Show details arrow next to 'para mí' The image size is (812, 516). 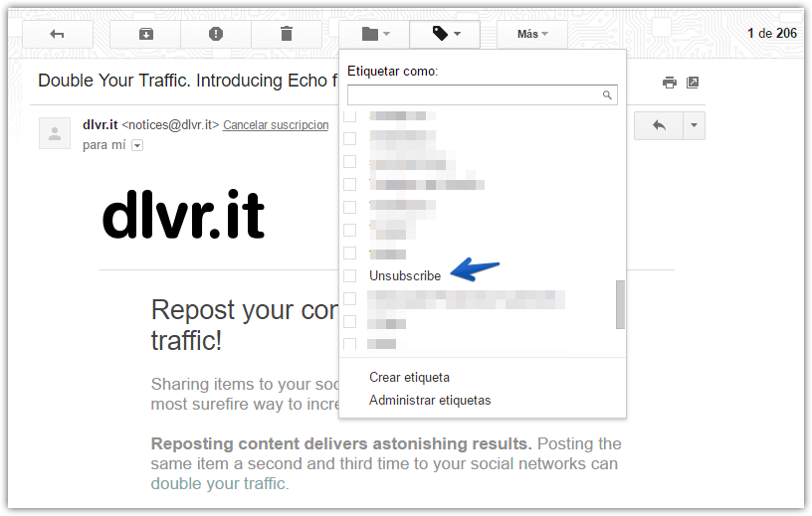137,145
